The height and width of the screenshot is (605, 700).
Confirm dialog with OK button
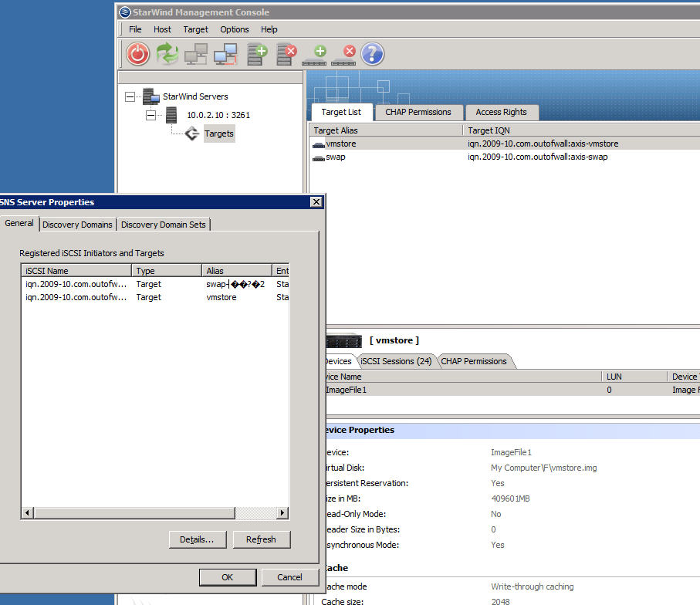point(228,577)
